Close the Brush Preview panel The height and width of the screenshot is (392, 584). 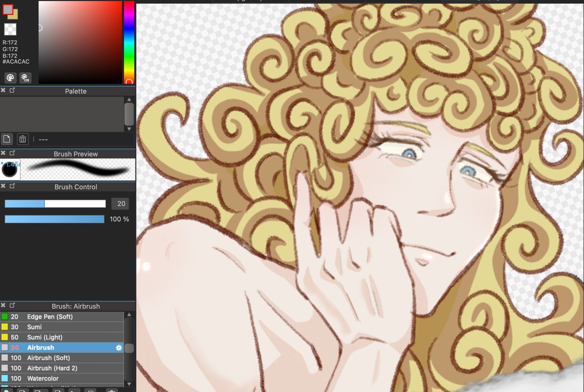[x=3, y=153]
